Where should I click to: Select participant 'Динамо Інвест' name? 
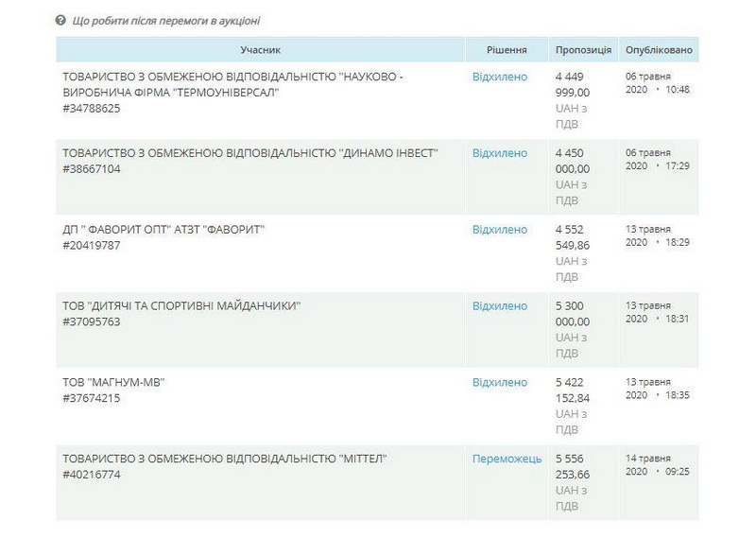(x=250, y=153)
